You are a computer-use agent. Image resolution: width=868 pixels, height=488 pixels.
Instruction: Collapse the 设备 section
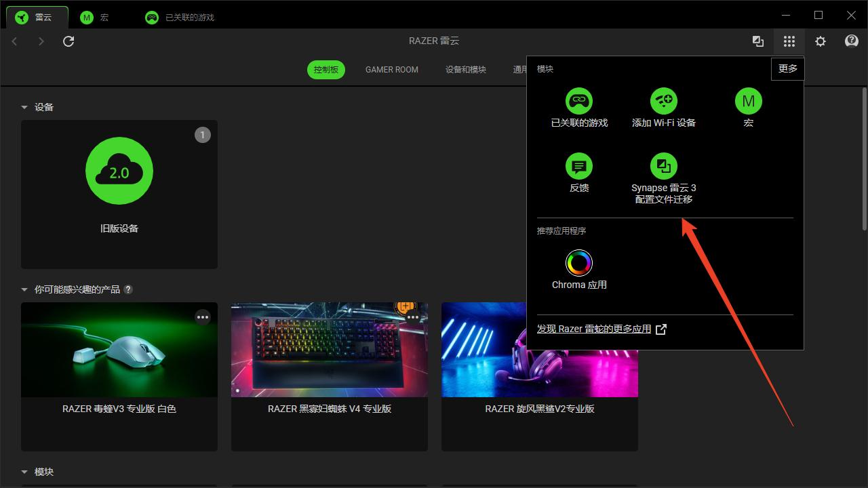(x=24, y=107)
